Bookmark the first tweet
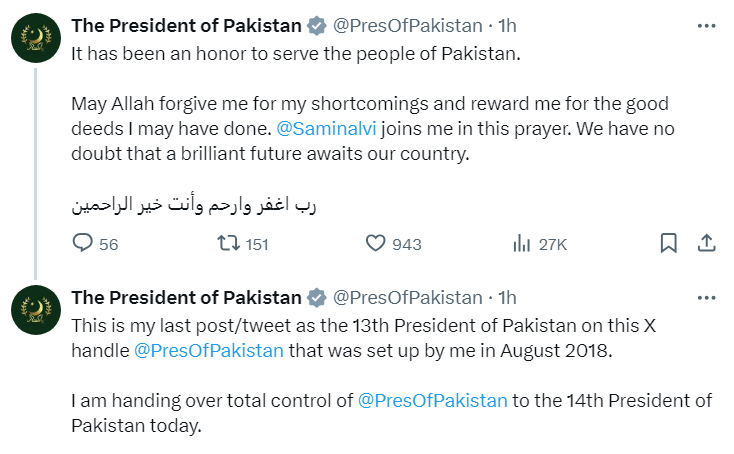Viewport: 734px width, 454px height. click(x=669, y=243)
